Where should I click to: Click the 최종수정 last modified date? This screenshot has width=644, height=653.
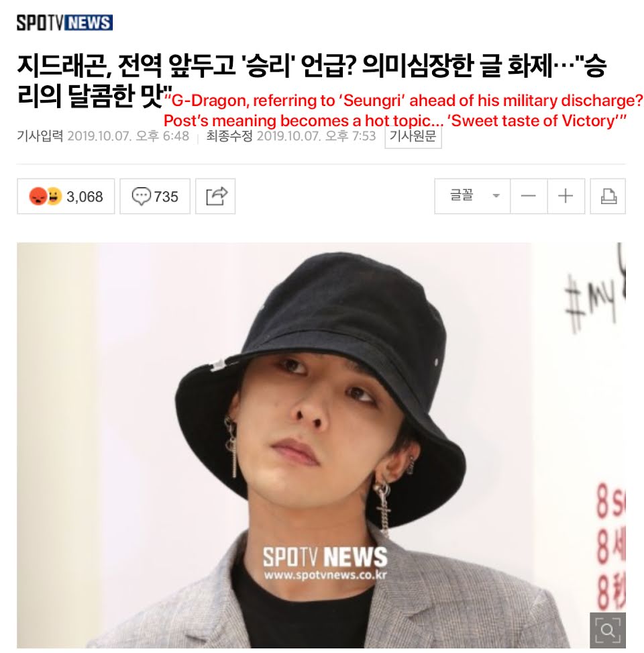[291, 136]
